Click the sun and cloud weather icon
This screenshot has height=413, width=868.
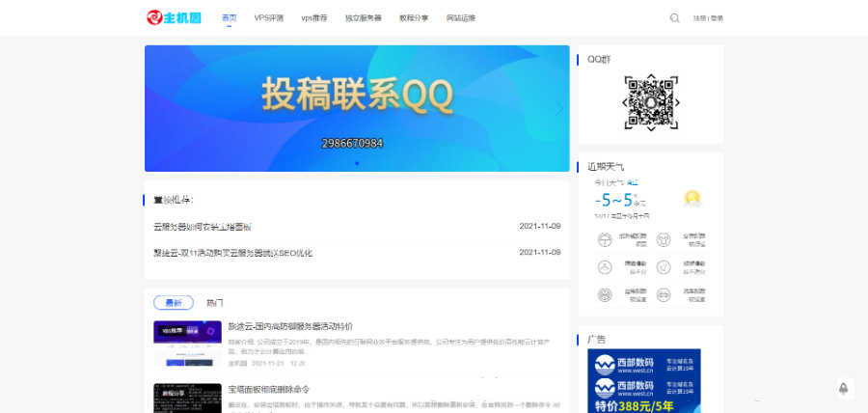691,199
